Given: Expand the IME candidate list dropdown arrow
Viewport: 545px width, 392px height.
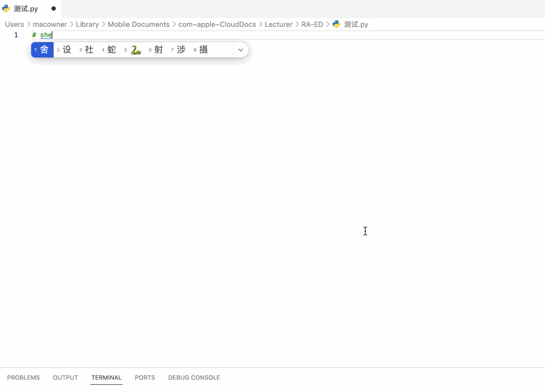Looking at the screenshot, I should coord(241,49).
